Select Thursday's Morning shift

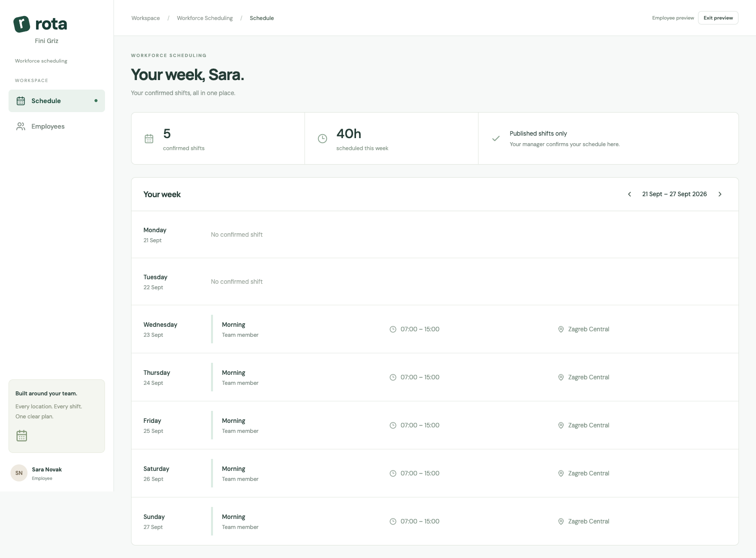pyautogui.click(x=233, y=373)
